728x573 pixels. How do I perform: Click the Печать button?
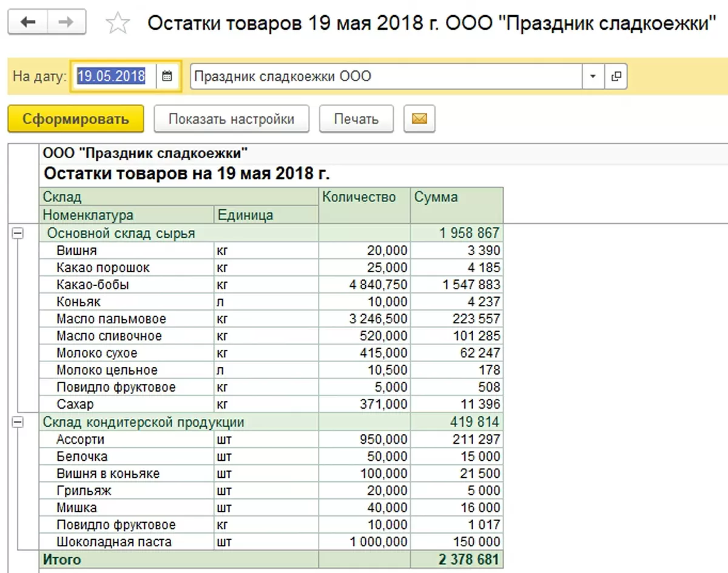pyautogui.click(x=356, y=119)
